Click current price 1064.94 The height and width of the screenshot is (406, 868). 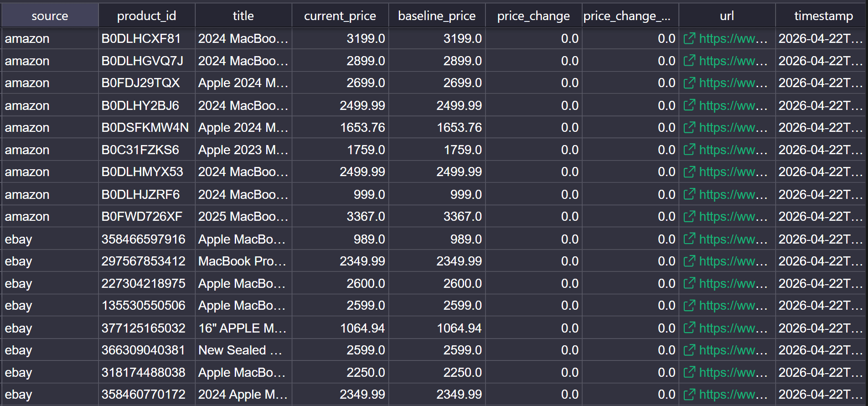(x=340, y=328)
